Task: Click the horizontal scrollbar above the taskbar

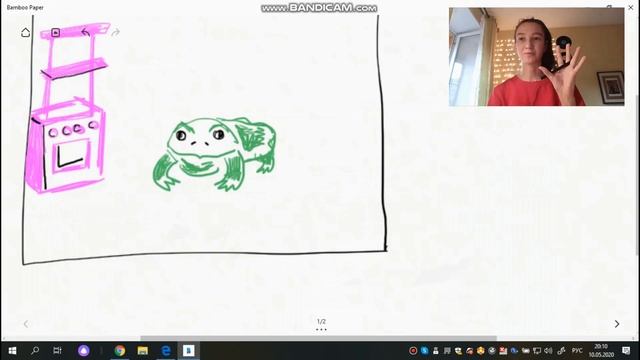Action: point(318,338)
